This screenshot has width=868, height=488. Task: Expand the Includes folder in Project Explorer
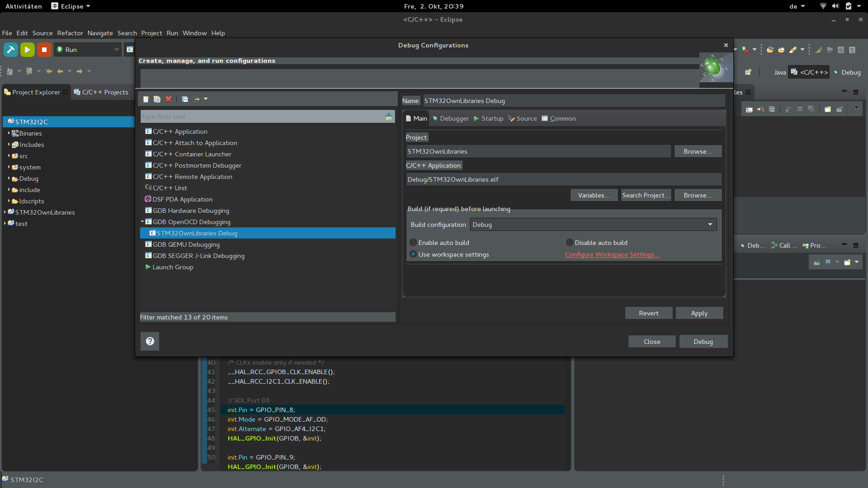[9, 145]
